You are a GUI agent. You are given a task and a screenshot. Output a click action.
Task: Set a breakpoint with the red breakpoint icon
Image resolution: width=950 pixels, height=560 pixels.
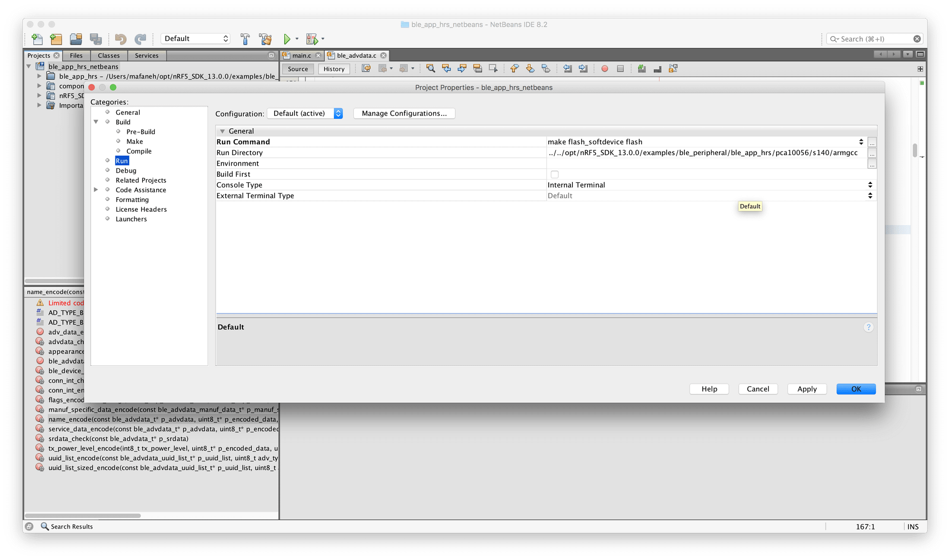[x=604, y=68]
